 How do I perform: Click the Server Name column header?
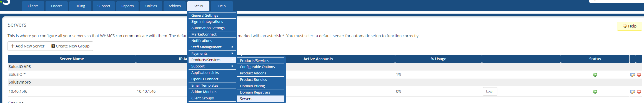coord(72,59)
